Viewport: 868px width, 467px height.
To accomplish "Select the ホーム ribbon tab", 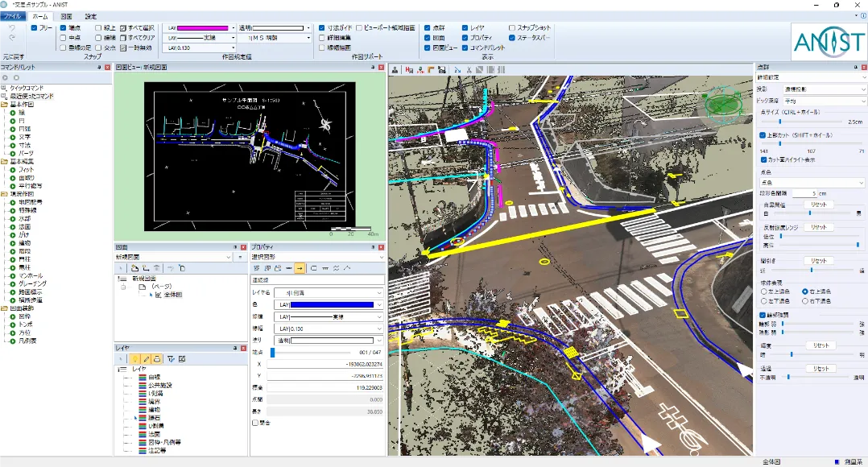I will [x=40, y=17].
